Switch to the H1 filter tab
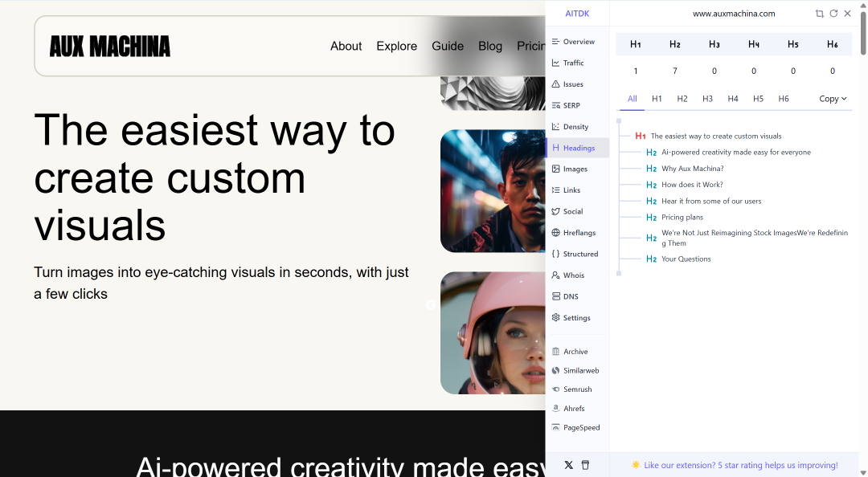The width and height of the screenshot is (868, 477). 657,99
